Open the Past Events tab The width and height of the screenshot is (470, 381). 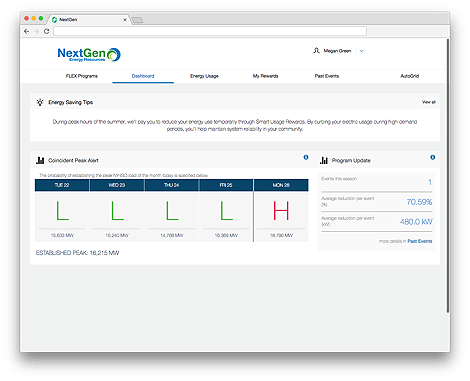point(327,76)
